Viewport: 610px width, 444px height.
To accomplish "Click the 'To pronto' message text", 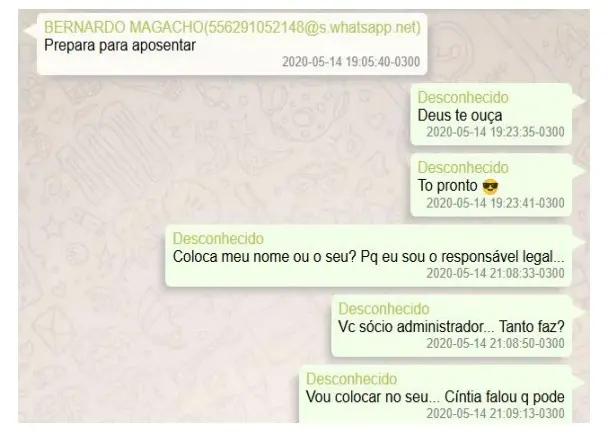I will coord(447,186).
